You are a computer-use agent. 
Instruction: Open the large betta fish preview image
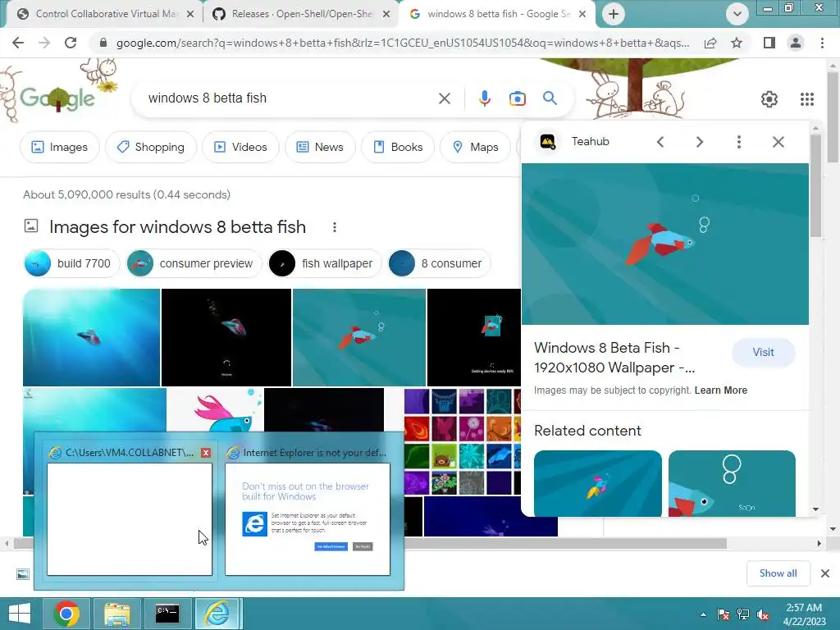664,244
